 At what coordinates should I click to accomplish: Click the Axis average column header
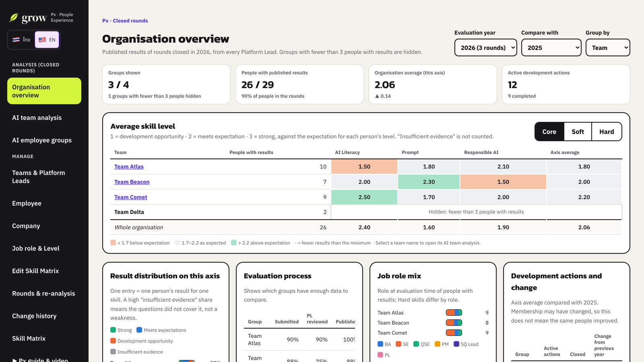565,152
